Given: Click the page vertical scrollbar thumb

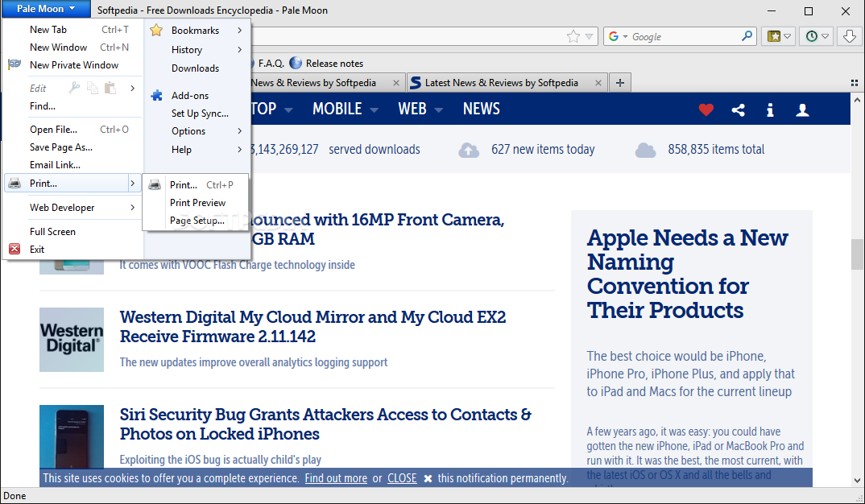Looking at the screenshot, I should pyautogui.click(x=857, y=254).
